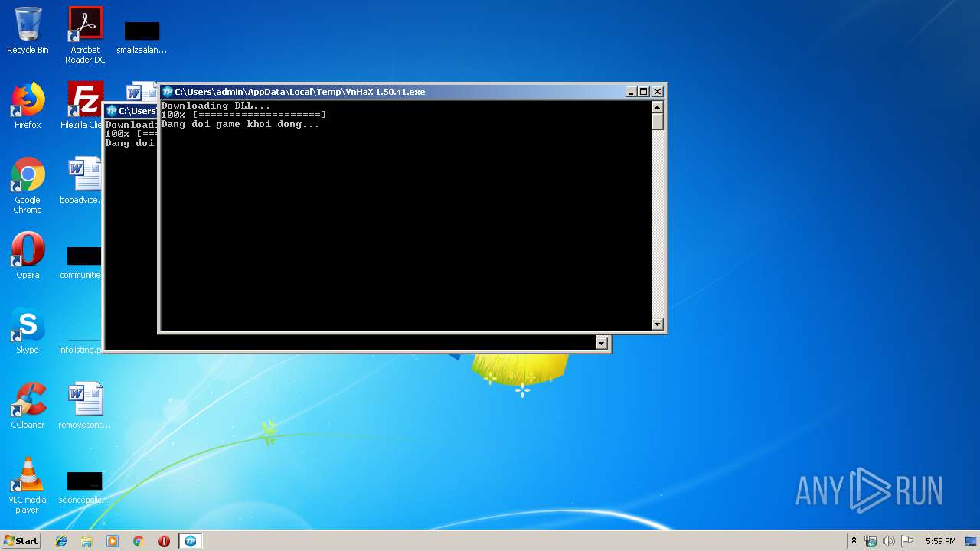Open Windows Explorer from taskbar
The height and width of the screenshot is (551, 980).
pyautogui.click(x=87, y=541)
